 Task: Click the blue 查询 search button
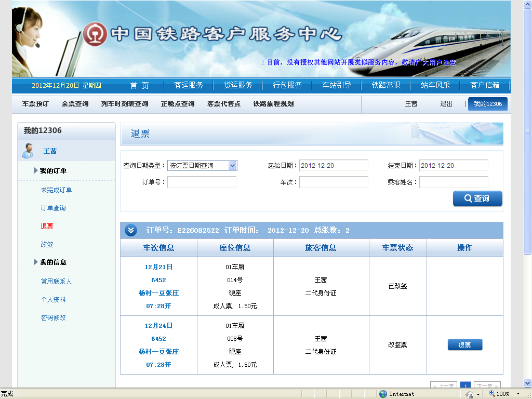click(477, 198)
